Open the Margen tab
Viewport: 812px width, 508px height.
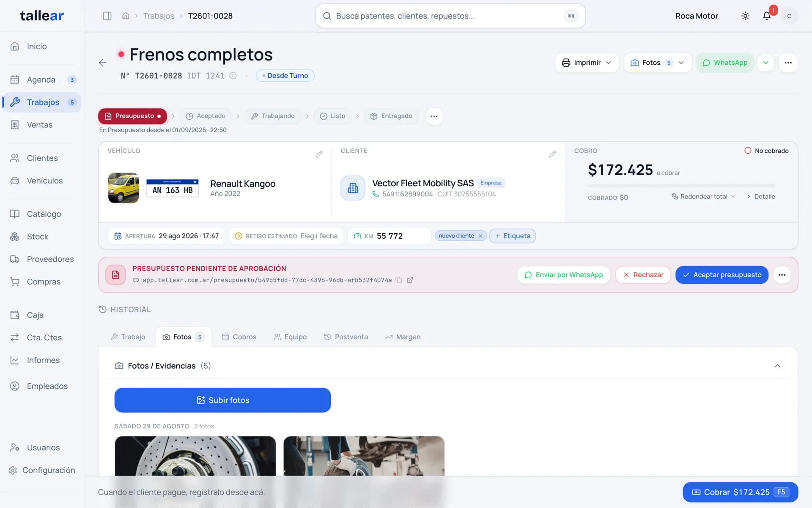tap(403, 337)
